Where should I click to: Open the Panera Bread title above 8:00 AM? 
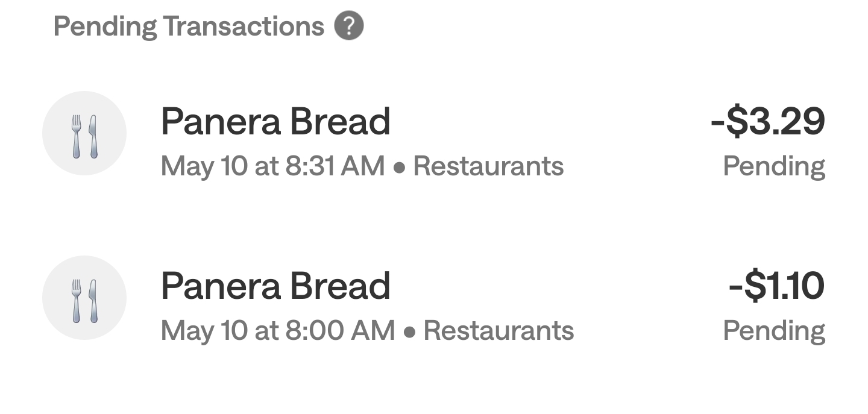tap(275, 286)
